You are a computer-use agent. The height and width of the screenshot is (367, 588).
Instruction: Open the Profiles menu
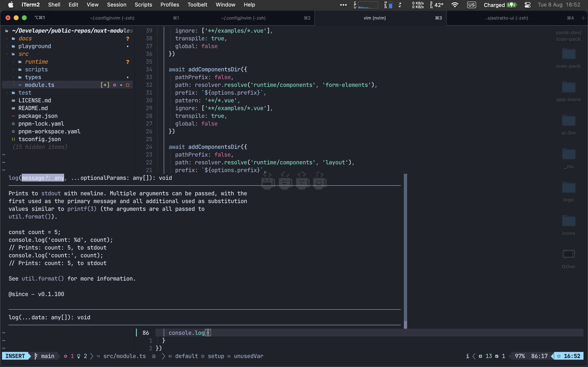click(170, 5)
